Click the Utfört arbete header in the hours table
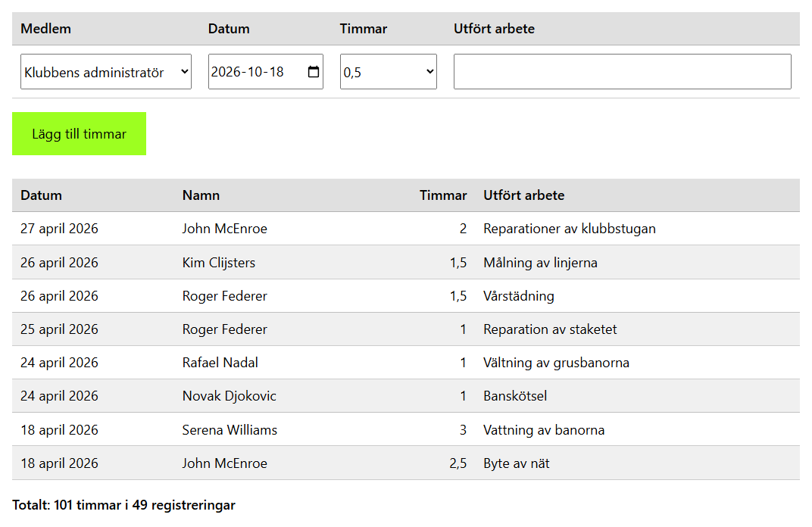Viewport: 812px width, 527px height. [x=524, y=195]
